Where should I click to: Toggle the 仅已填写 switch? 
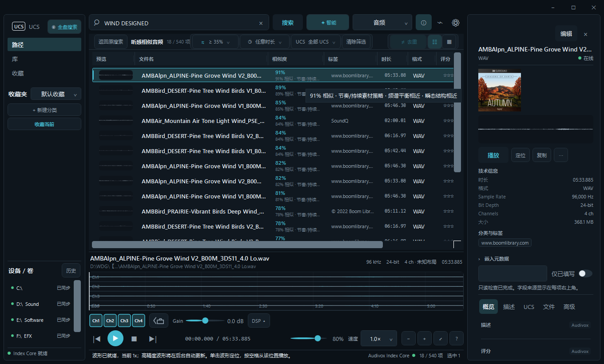[585, 273]
